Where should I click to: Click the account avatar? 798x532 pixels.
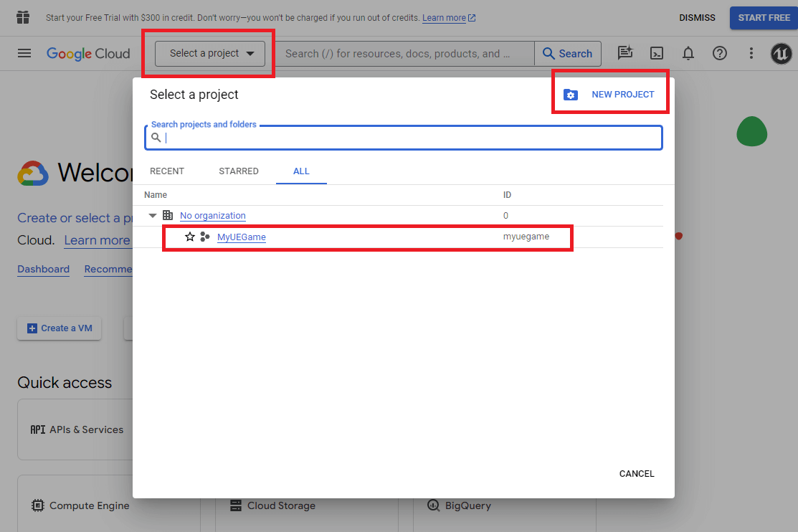click(x=782, y=54)
